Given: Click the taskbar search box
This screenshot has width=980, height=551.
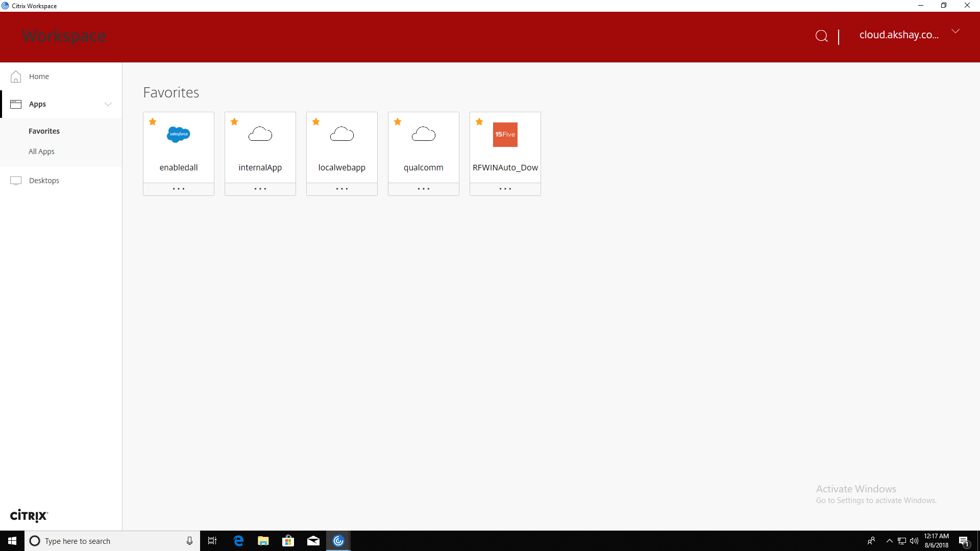Looking at the screenshot, I should (112, 541).
